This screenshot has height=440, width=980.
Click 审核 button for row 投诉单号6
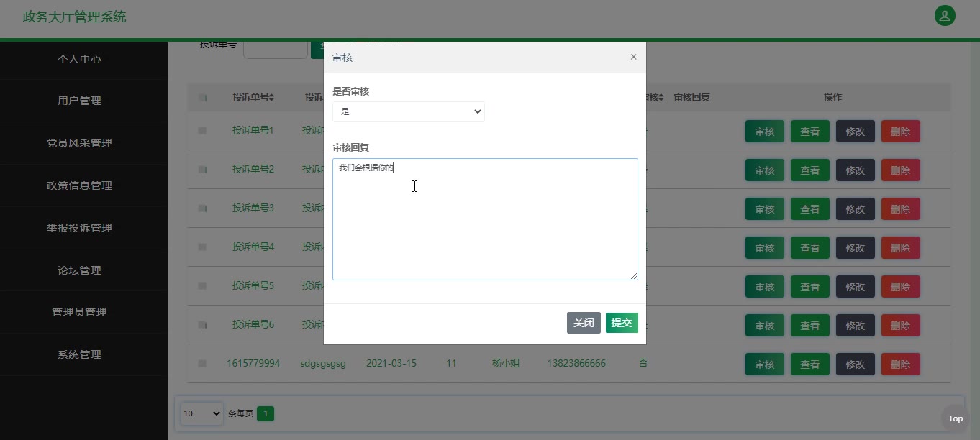pyautogui.click(x=765, y=326)
